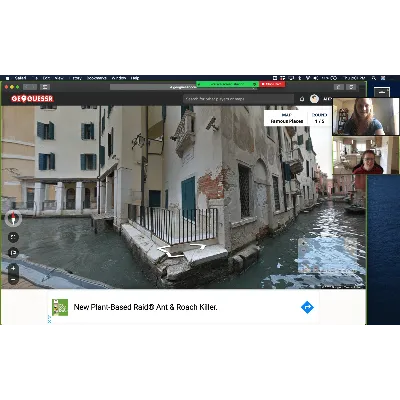Click the return-to-start flag button
This screenshot has width=400, height=400.
pyautogui.click(x=13, y=253)
